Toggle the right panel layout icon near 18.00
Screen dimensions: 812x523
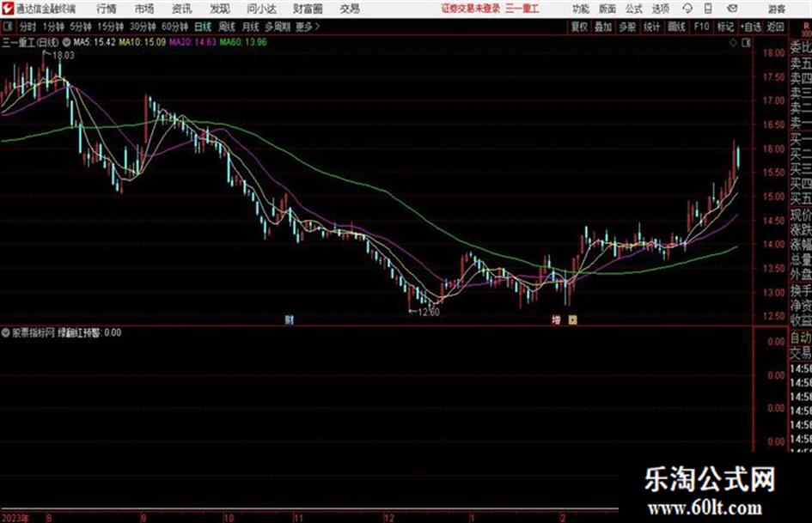[746, 43]
